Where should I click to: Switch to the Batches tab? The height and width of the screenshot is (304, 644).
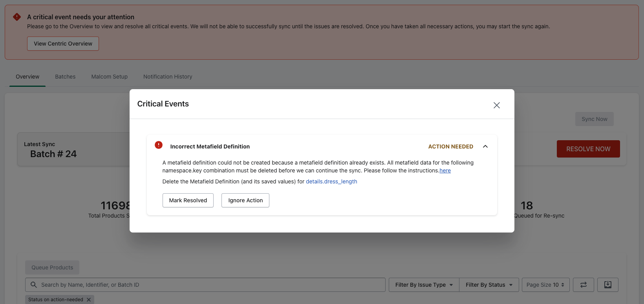65,77
